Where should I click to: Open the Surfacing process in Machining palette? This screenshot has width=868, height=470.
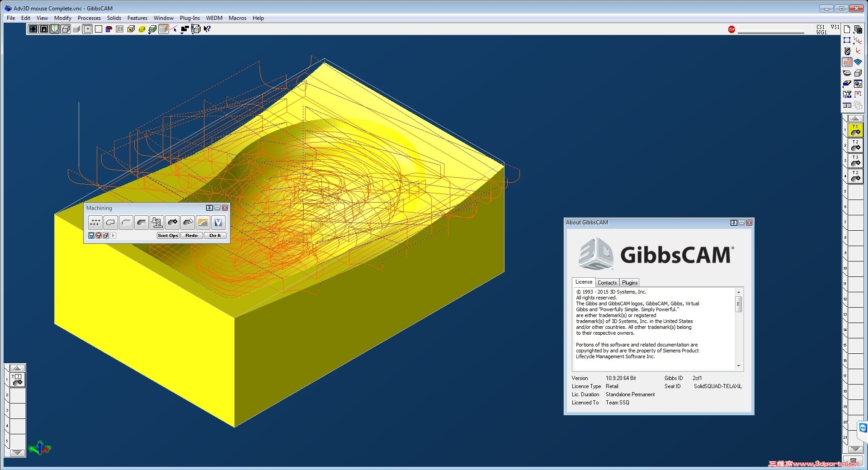pyautogui.click(x=172, y=222)
